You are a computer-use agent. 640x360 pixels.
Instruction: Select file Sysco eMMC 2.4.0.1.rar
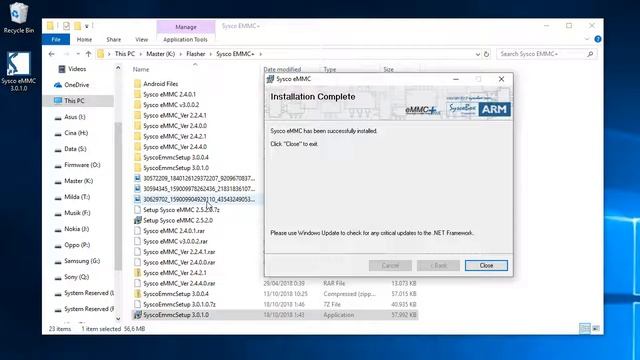point(174,231)
